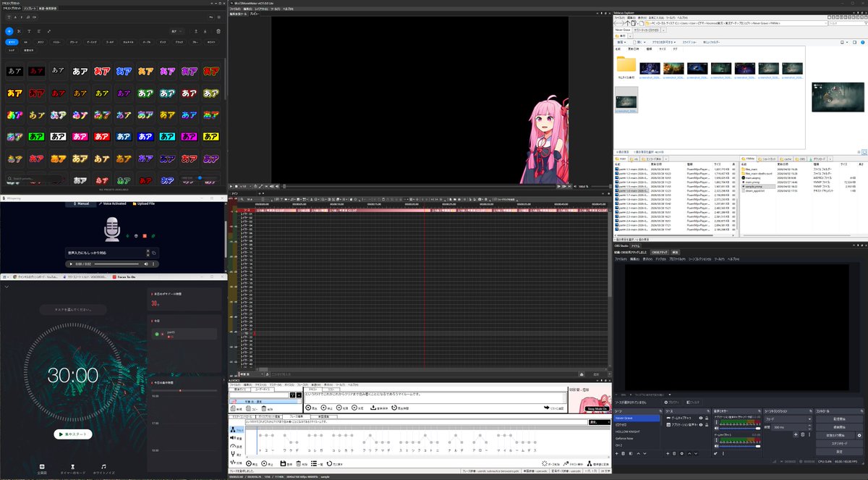The width and height of the screenshot is (868, 480).
Task: Switch to the 単語編集 tab in A.I.VOICE
Action: point(323,416)
